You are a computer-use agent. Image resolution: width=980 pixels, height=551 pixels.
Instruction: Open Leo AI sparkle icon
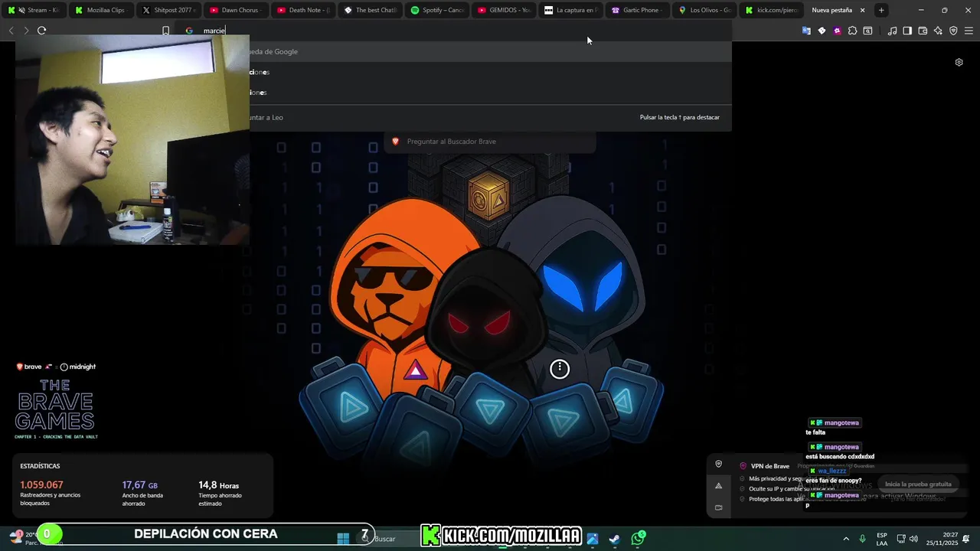click(938, 31)
